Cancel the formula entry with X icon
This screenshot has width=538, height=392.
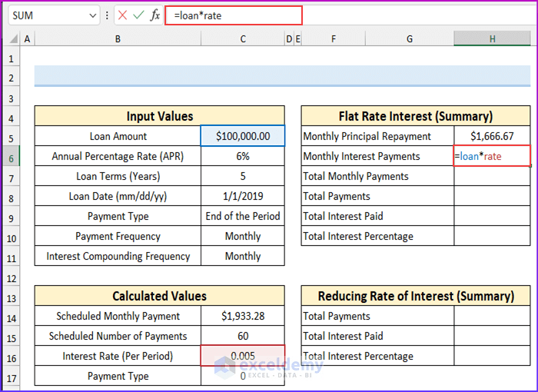click(122, 15)
